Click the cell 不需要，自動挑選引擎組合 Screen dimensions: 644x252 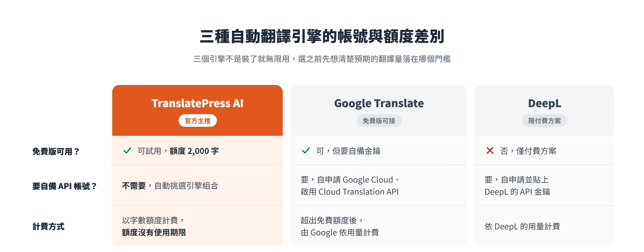pos(197,185)
